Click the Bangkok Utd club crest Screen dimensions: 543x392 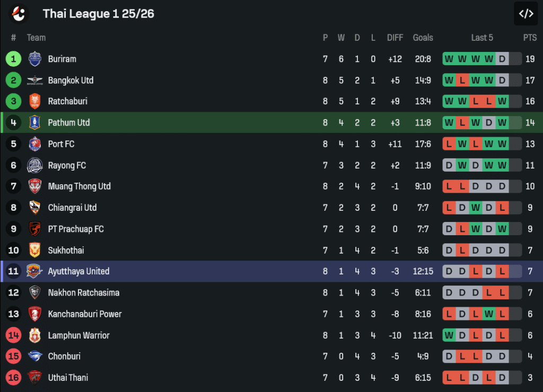[34, 81]
